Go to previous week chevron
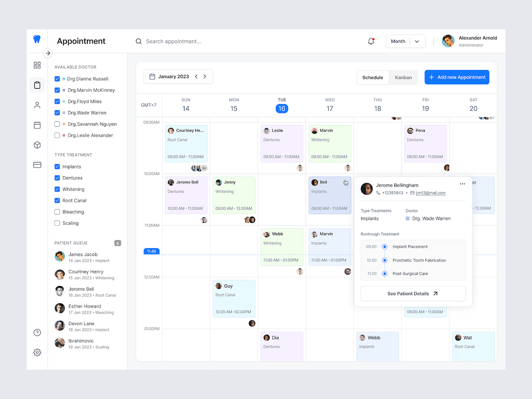The height and width of the screenshot is (399, 532). (196, 76)
